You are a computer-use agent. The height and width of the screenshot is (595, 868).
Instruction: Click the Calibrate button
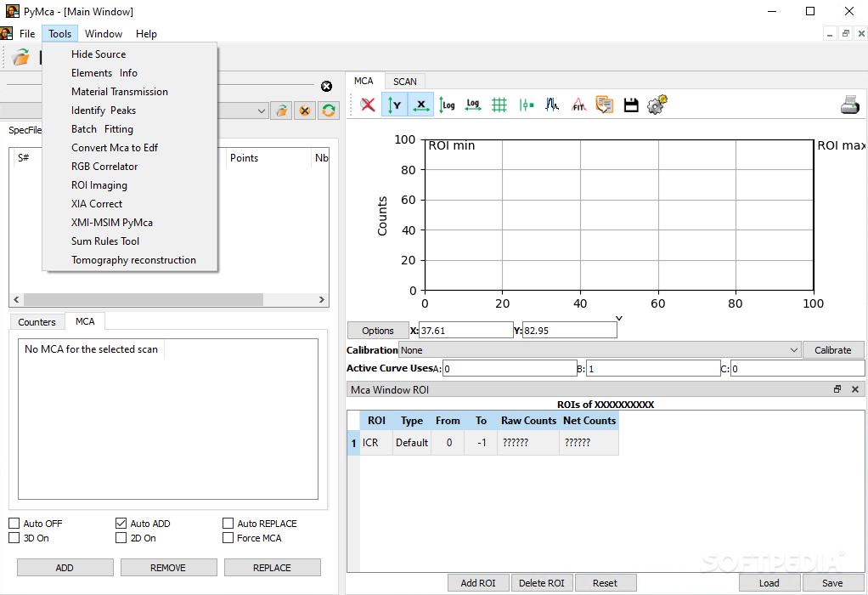pyautogui.click(x=832, y=350)
